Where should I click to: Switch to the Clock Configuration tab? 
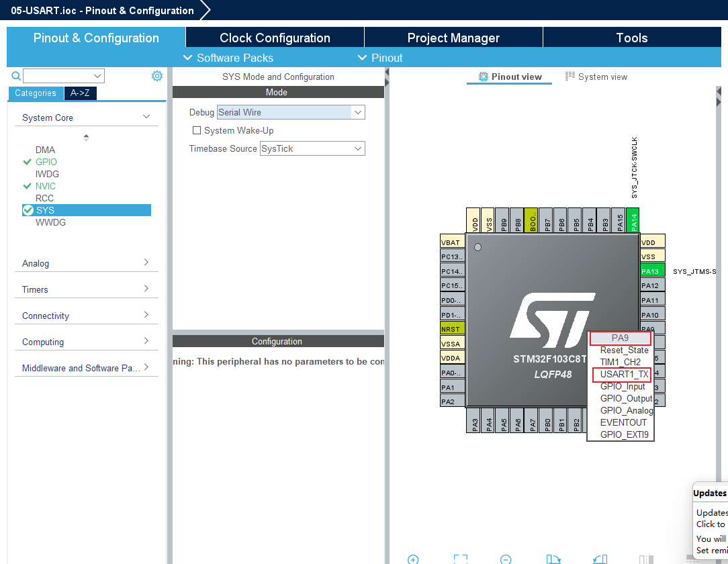coord(275,38)
